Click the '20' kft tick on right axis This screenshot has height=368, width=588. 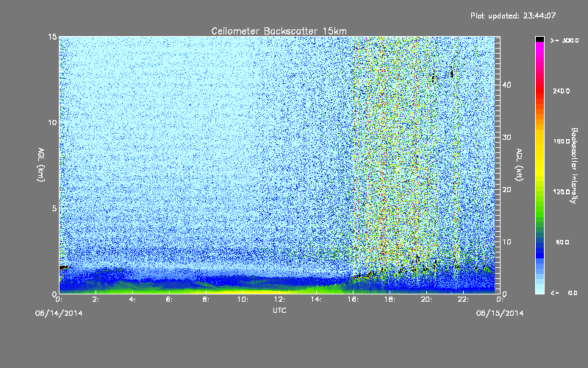point(506,189)
